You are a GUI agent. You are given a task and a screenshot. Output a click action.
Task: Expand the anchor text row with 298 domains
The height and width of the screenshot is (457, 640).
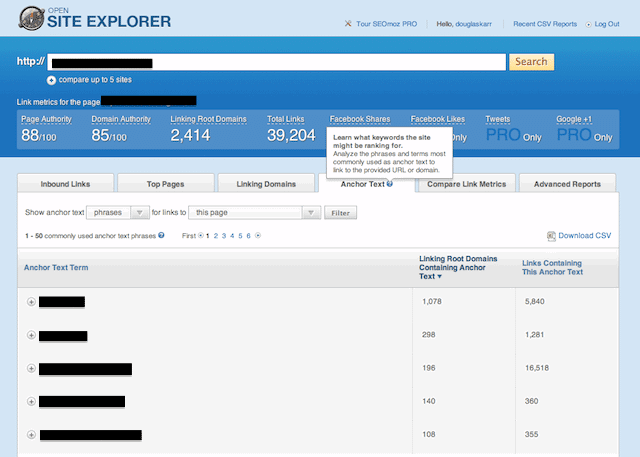[31, 335]
